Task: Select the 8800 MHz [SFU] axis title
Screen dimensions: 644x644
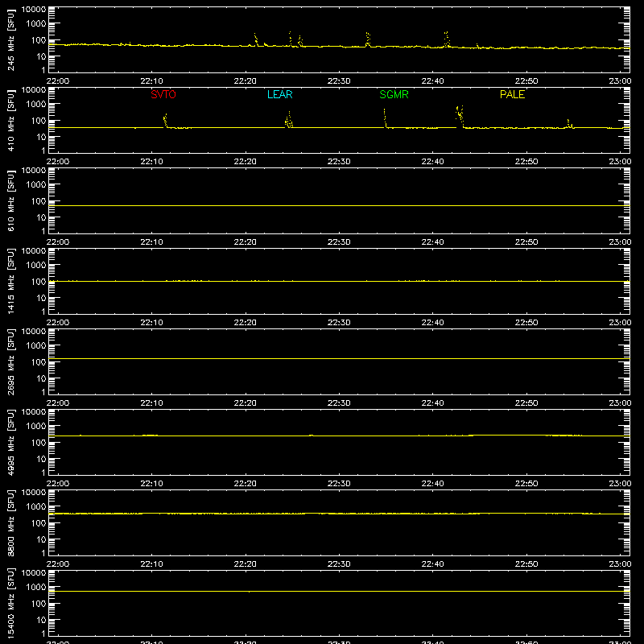Action: [10, 522]
